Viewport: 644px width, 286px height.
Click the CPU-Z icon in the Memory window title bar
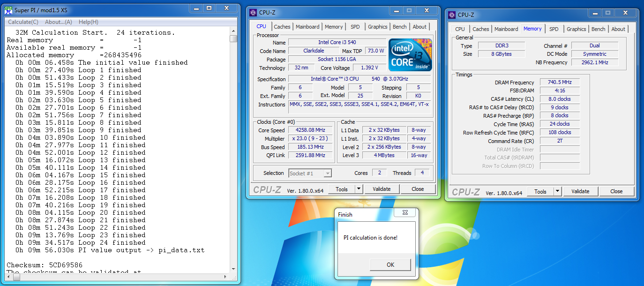[452, 15]
